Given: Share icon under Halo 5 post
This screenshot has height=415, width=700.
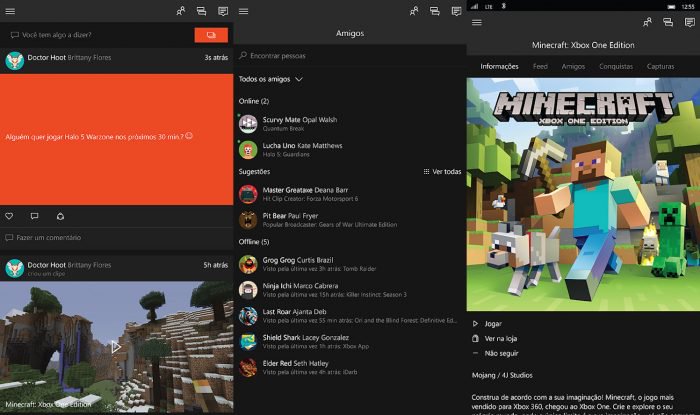Looking at the screenshot, I should click(x=60, y=216).
